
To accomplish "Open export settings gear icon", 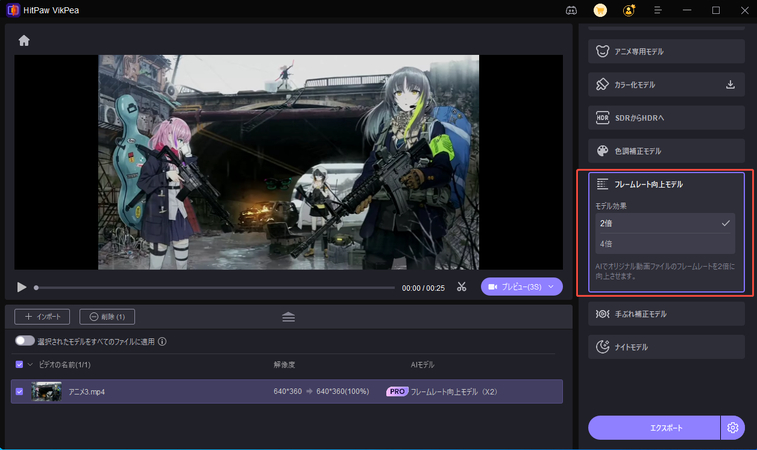I will (733, 428).
